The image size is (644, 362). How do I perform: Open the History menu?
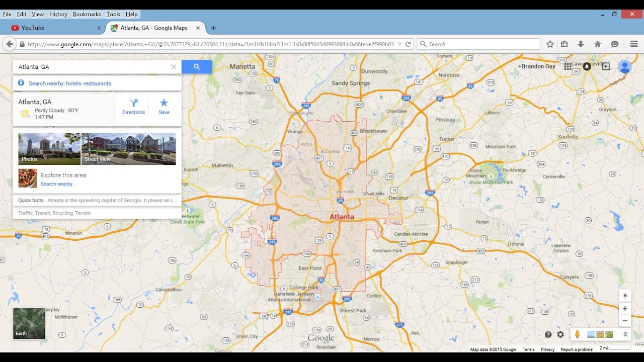pos(58,14)
